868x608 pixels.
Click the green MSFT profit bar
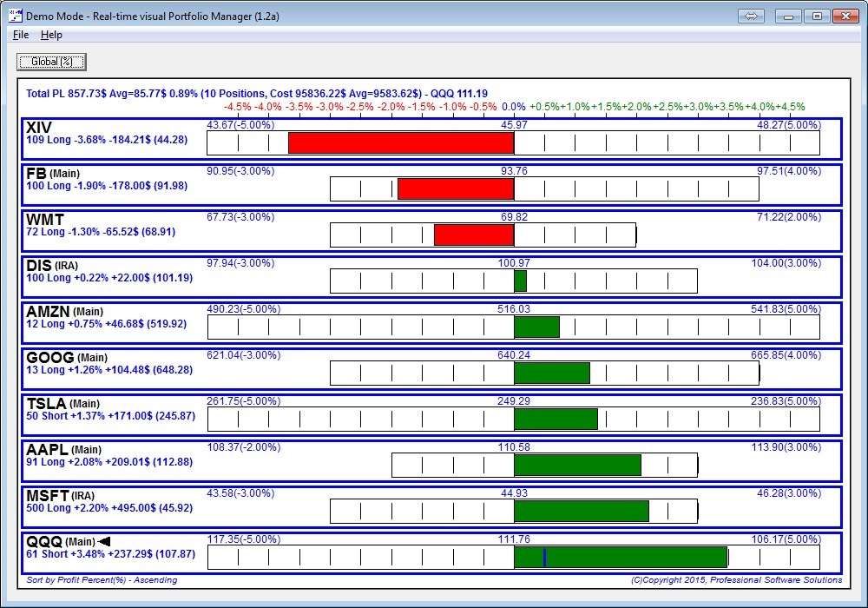[582, 511]
